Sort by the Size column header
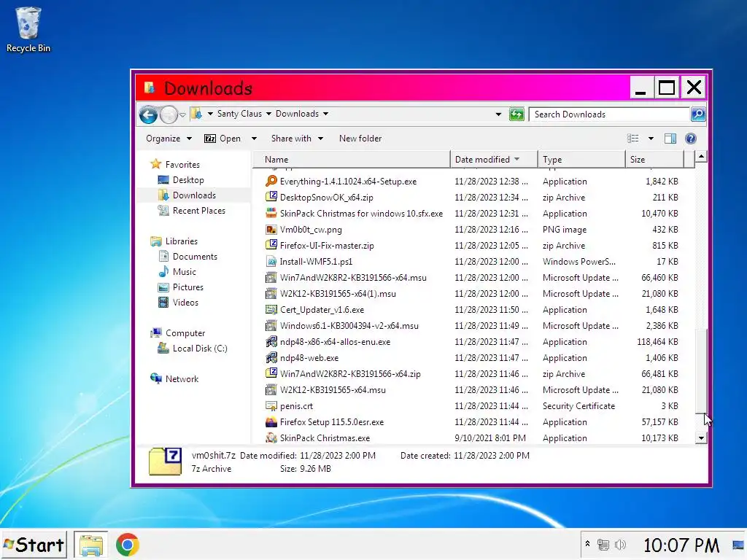 point(654,160)
